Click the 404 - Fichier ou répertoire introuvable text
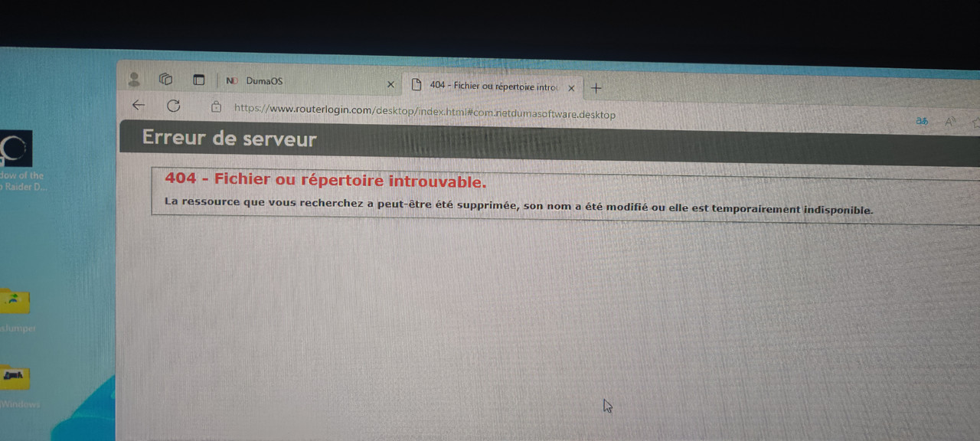Image resolution: width=980 pixels, height=441 pixels. tap(325, 180)
